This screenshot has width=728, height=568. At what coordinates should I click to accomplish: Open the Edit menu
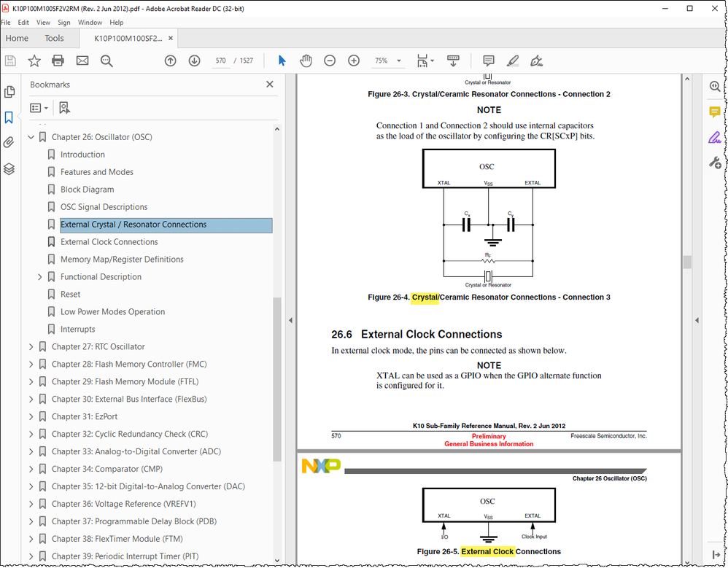point(23,23)
